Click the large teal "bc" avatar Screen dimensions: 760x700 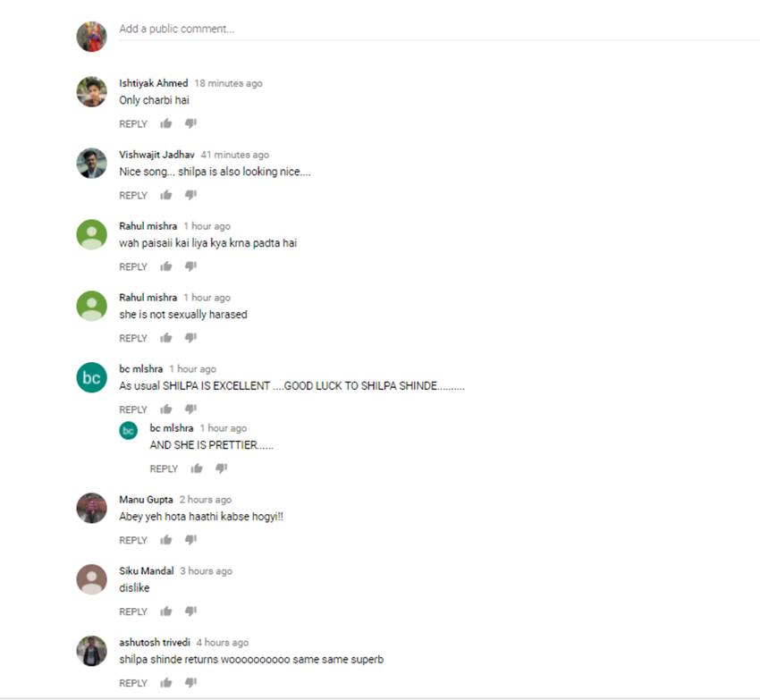(x=91, y=377)
